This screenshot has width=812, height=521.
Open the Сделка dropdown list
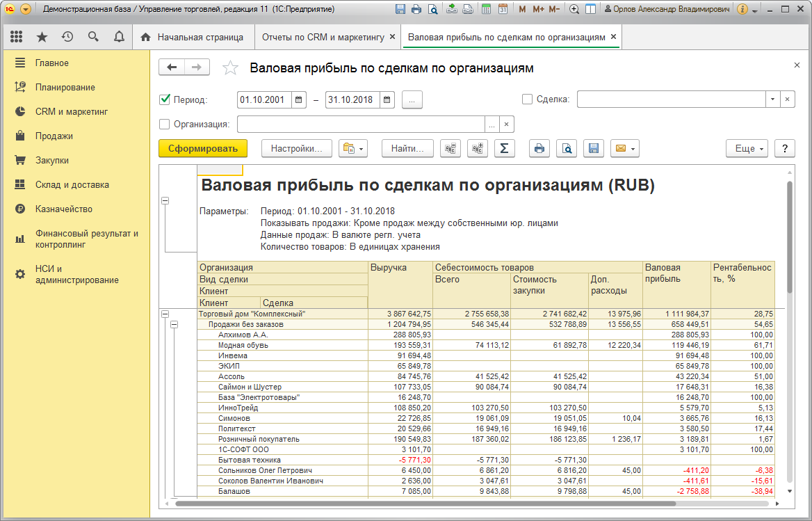point(772,99)
